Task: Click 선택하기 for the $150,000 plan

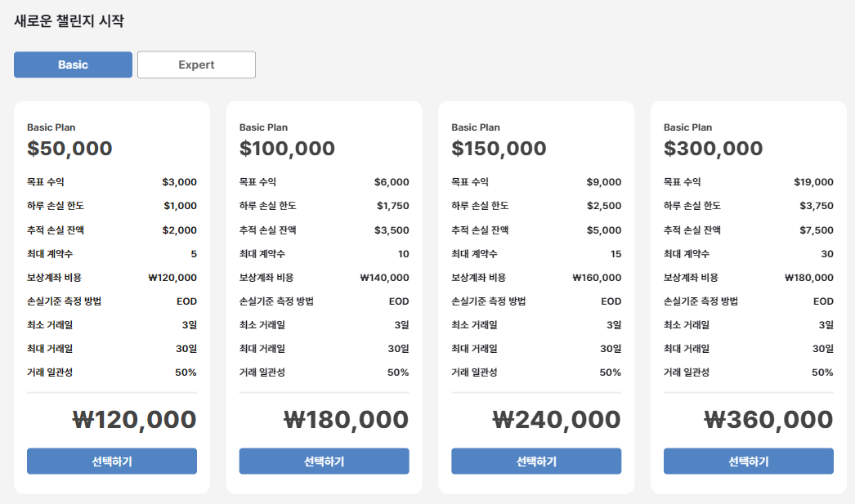Action: 536,462
